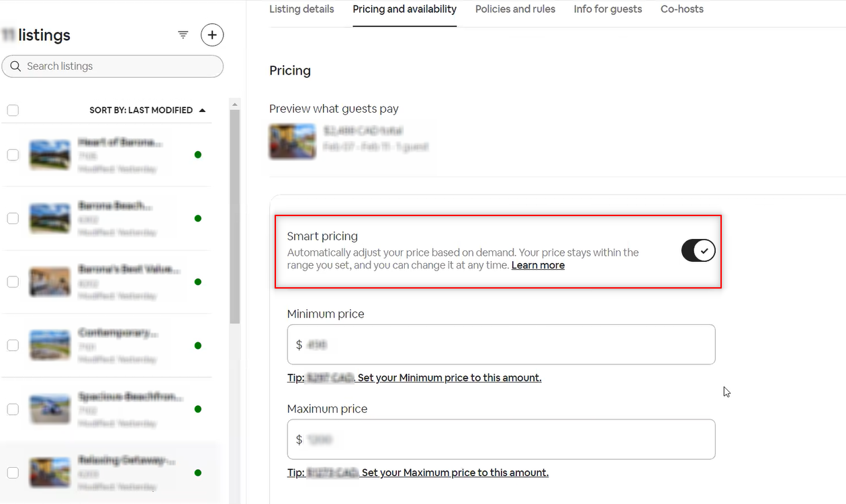Click the filter listings icon
This screenshot has width=846, height=504.
183,35
